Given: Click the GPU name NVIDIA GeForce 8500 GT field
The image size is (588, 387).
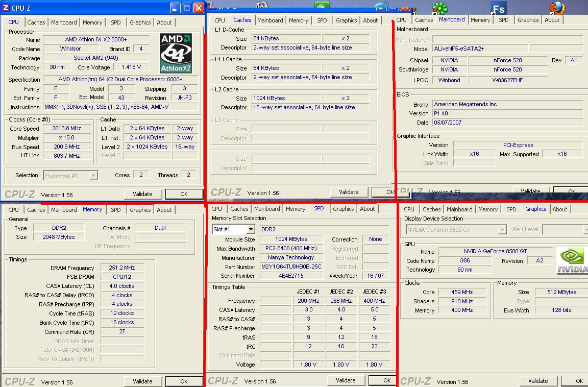Looking at the screenshot, I should 496,251.
